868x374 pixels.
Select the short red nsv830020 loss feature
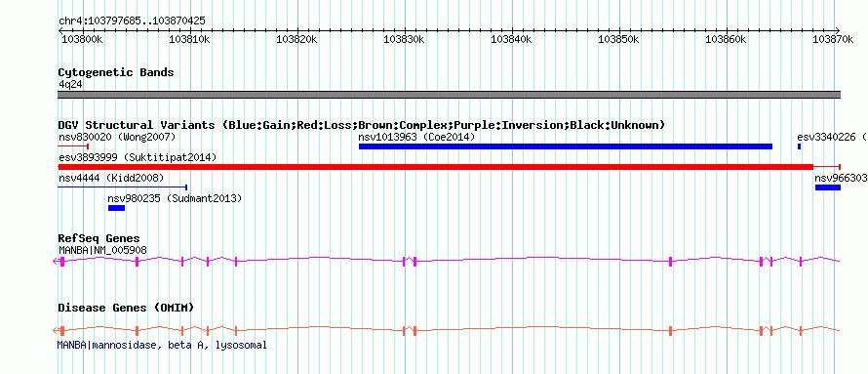(x=73, y=146)
